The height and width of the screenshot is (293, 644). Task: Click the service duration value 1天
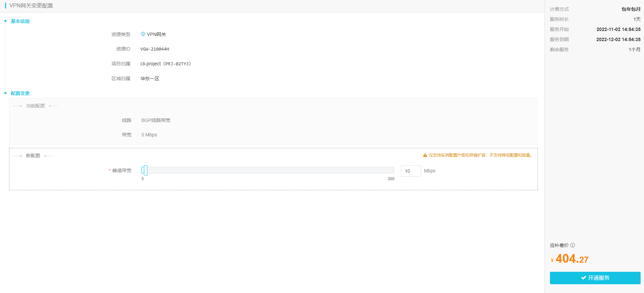[x=637, y=19]
